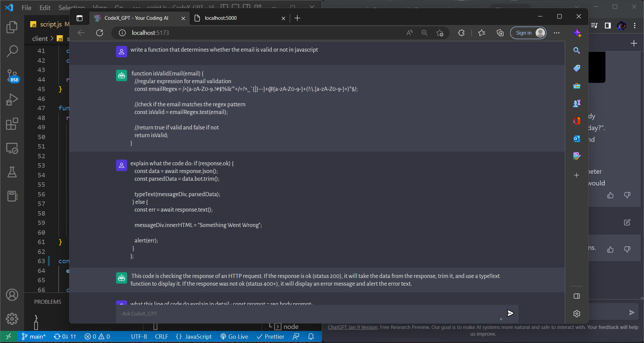Send the chat message with the paper plane

(x=510, y=313)
